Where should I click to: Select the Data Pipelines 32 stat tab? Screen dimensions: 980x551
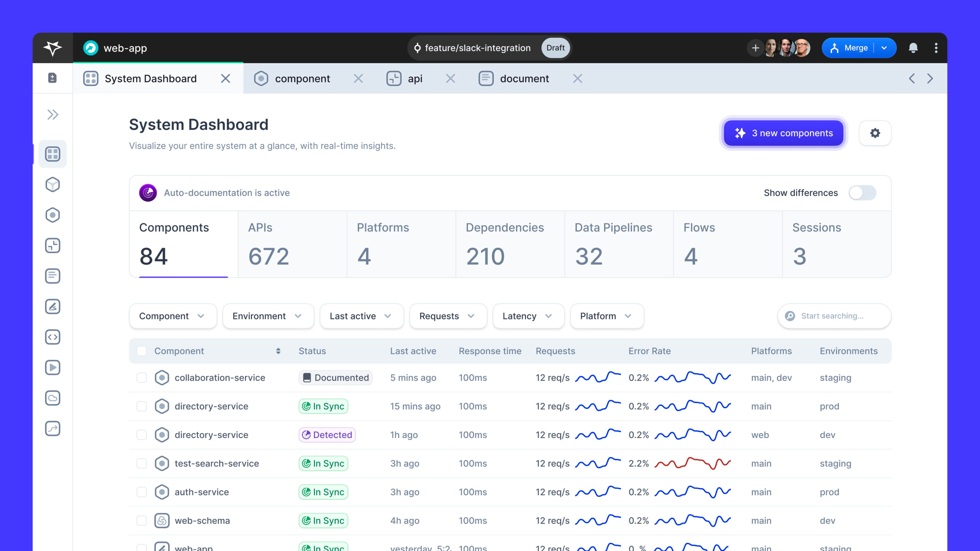pos(619,245)
